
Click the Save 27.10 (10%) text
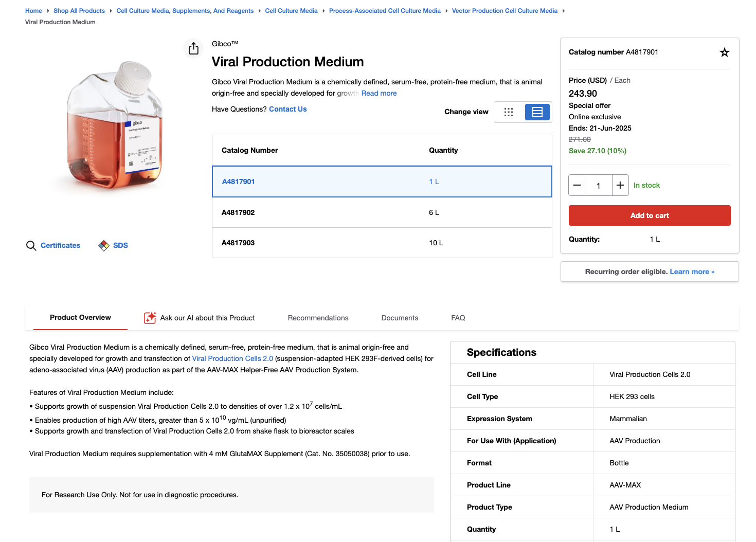(598, 151)
